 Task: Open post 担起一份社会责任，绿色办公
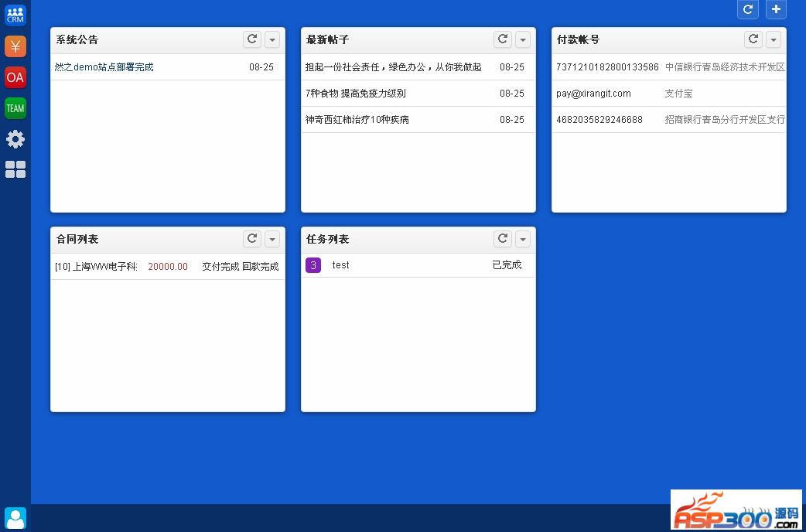[393, 66]
